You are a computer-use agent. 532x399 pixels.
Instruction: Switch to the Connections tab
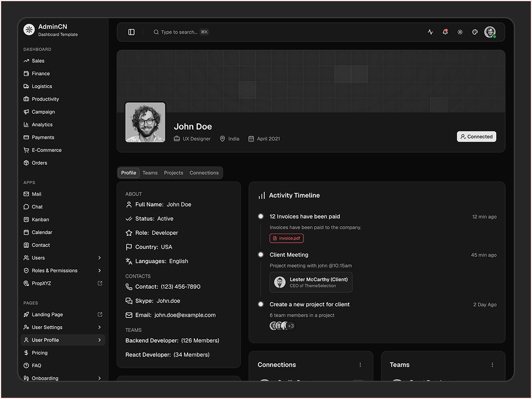tap(204, 173)
